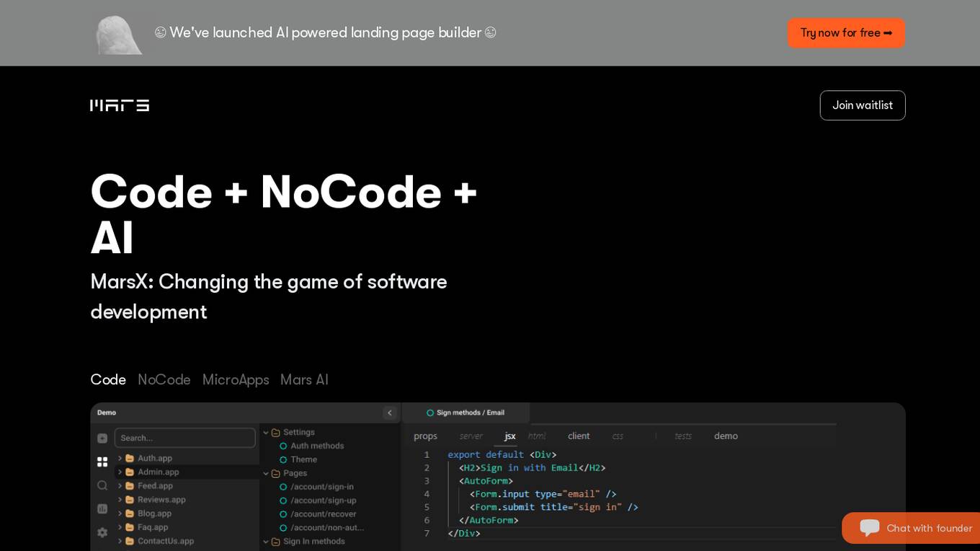This screenshot has width=980, height=551.
Task: Open the client editor tab
Action: click(579, 436)
